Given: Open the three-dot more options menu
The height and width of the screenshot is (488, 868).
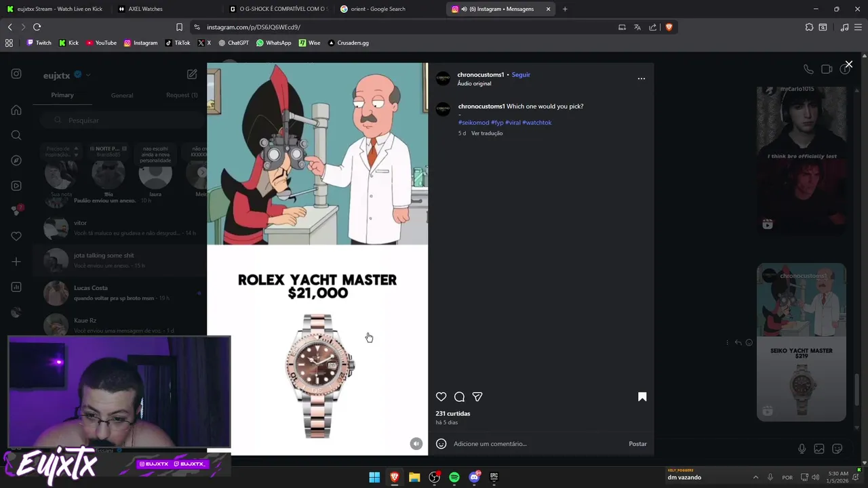Looking at the screenshot, I should [642, 79].
